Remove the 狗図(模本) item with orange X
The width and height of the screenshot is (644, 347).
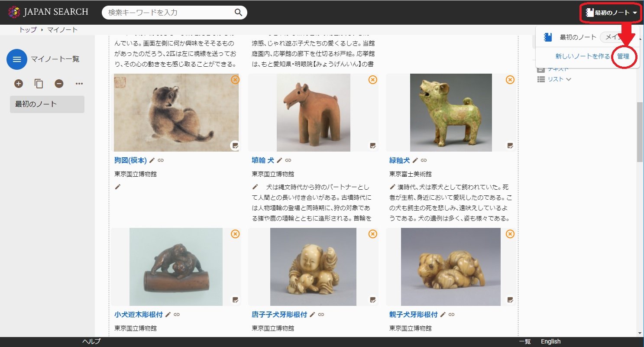tap(235, 80)
